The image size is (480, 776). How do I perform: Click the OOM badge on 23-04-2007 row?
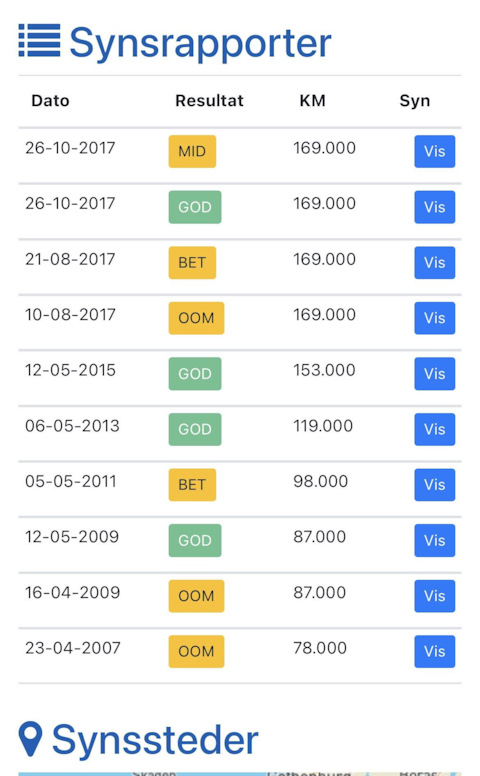pyautogui.click(x=196, y=651)
